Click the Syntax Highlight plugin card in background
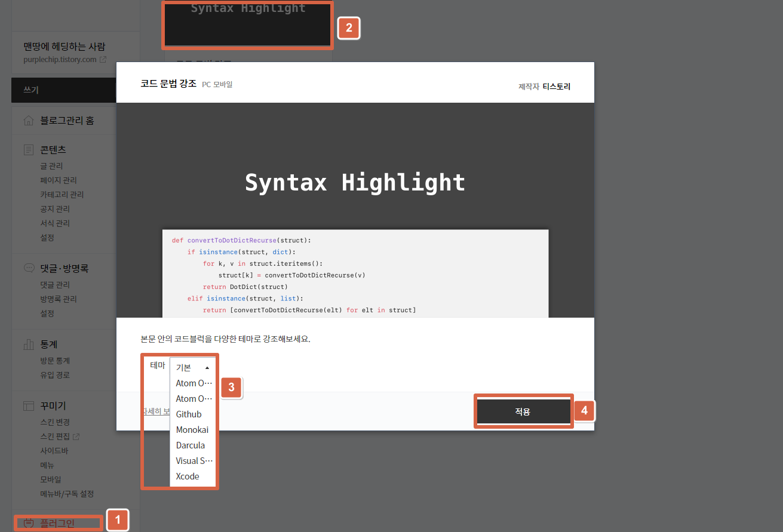 (x=248, y=24)
